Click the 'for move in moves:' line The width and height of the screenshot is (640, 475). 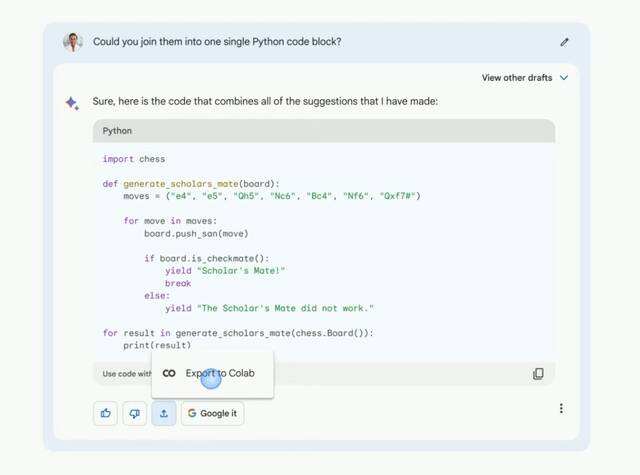pos(170,221)
